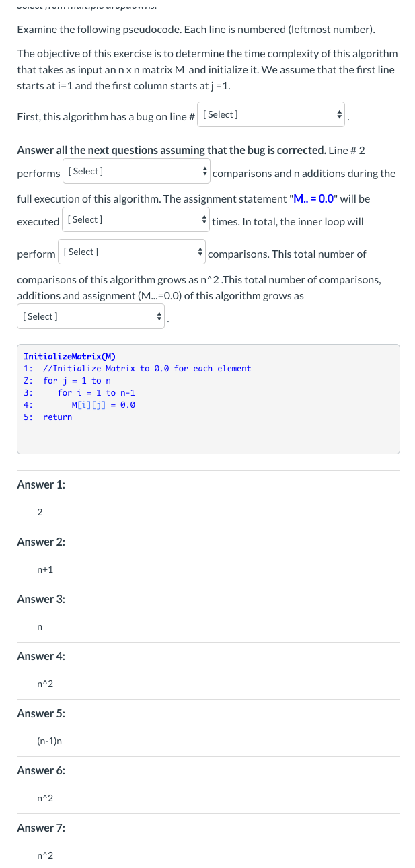Viewport: 415px width, 868px height.
Task: Open the bug line number dropdown
Action: pos(272,114)
